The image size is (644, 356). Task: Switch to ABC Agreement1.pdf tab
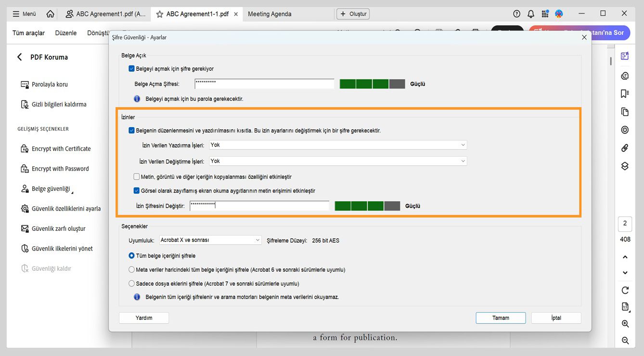[x=106, y=14]
